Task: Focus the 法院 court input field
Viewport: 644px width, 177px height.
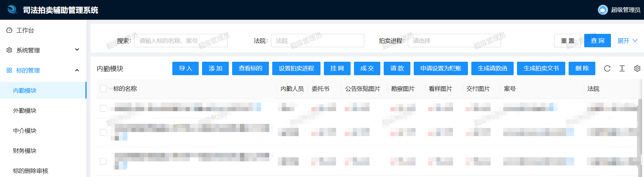Action: 318,41
